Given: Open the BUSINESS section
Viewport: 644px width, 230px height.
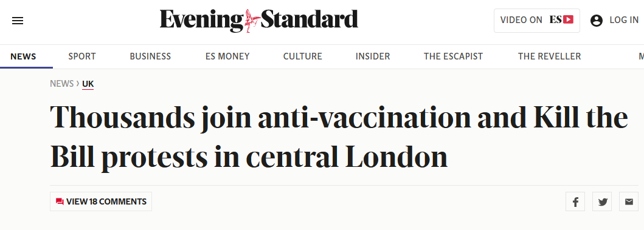Looking at the screenshot, I should (x=150, y=56).
